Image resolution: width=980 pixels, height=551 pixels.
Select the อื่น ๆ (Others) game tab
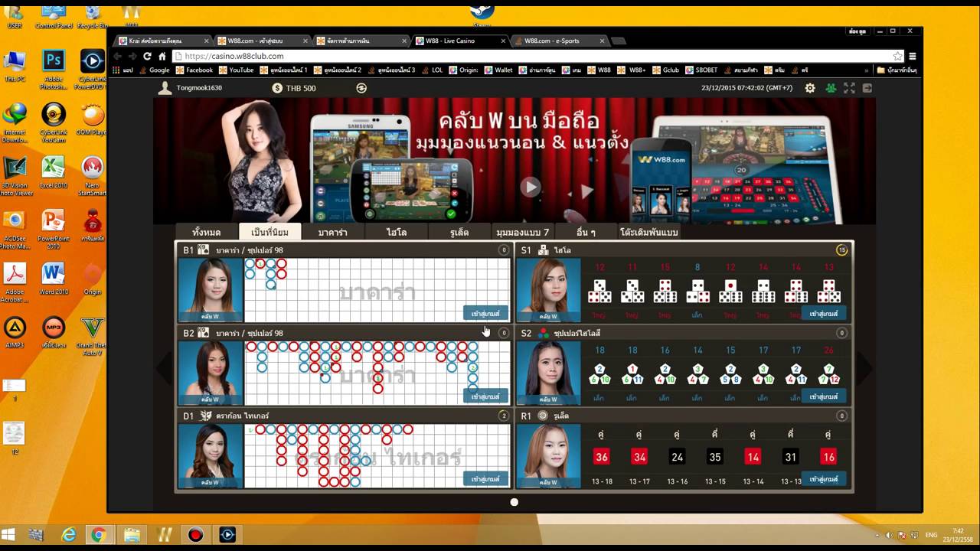click(x=586, y=232)
